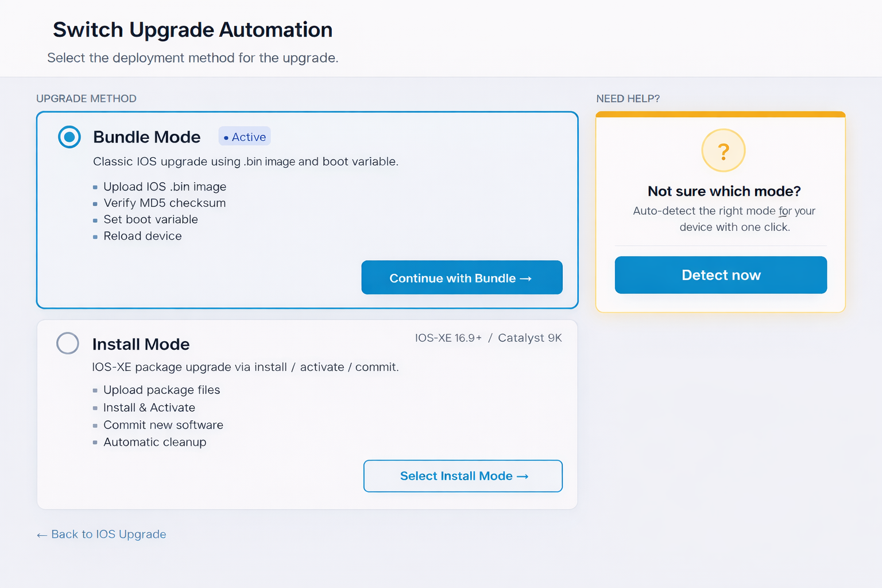Screen dimensions: 882x588
Task: Select the Install Mode radio button
Action: point(67,343)
